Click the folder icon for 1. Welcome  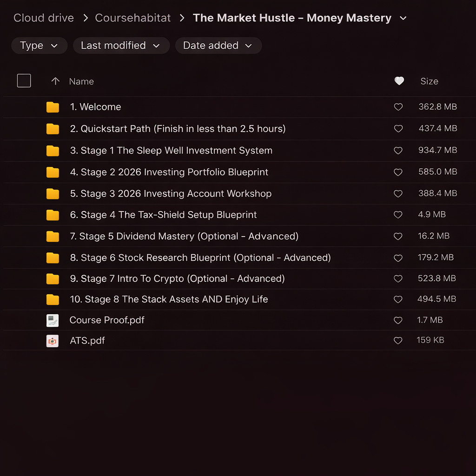point(53,107)
